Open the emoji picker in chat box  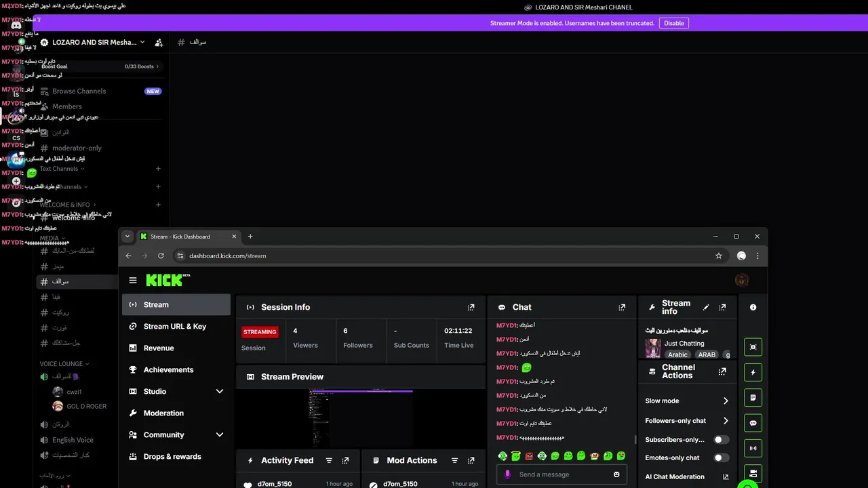[x=616, y=474]
